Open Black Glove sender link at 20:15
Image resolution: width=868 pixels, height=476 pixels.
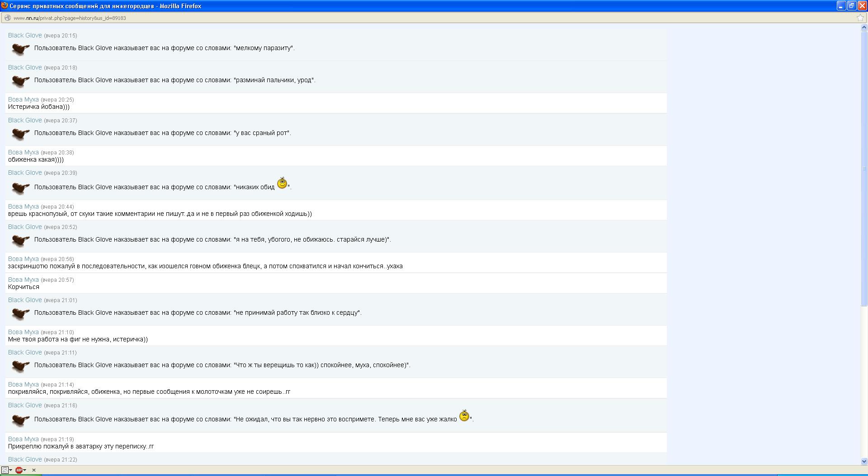pos(25,35)
